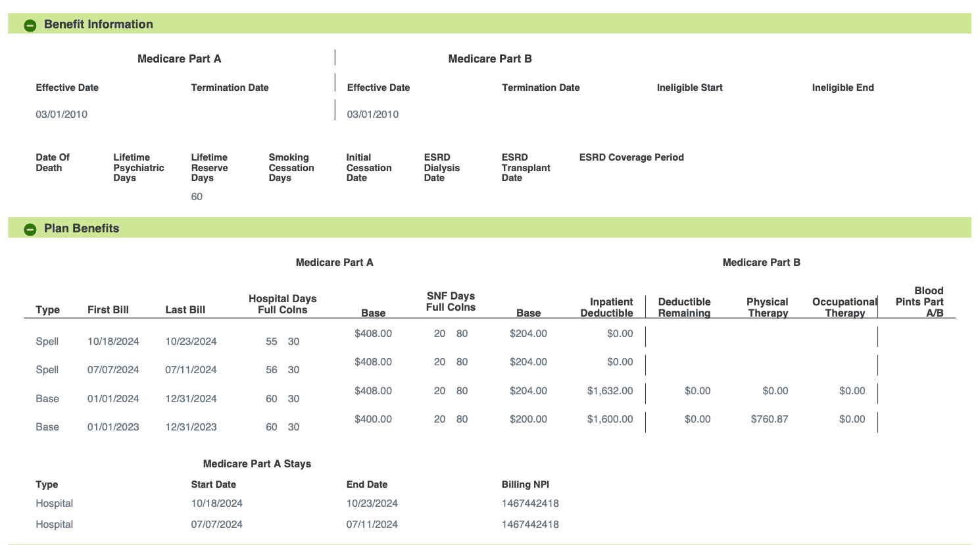The image size is (980, 545).
Task: Select inpatient deductible $1,632.00
Action: coord(610,391)
